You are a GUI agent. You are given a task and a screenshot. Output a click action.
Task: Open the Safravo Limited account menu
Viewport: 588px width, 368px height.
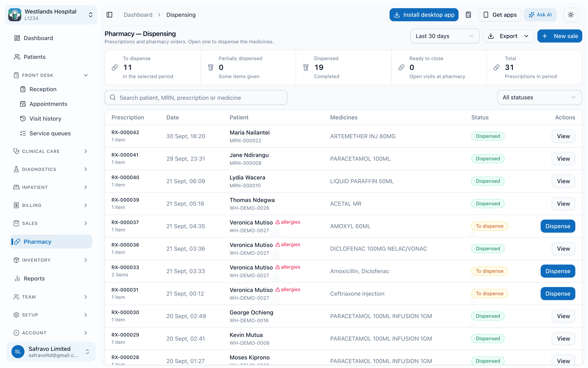(51, 352)
